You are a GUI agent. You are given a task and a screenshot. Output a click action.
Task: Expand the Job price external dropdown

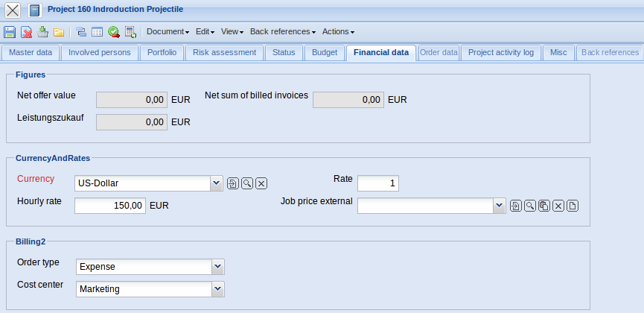(x=499, y=206)
